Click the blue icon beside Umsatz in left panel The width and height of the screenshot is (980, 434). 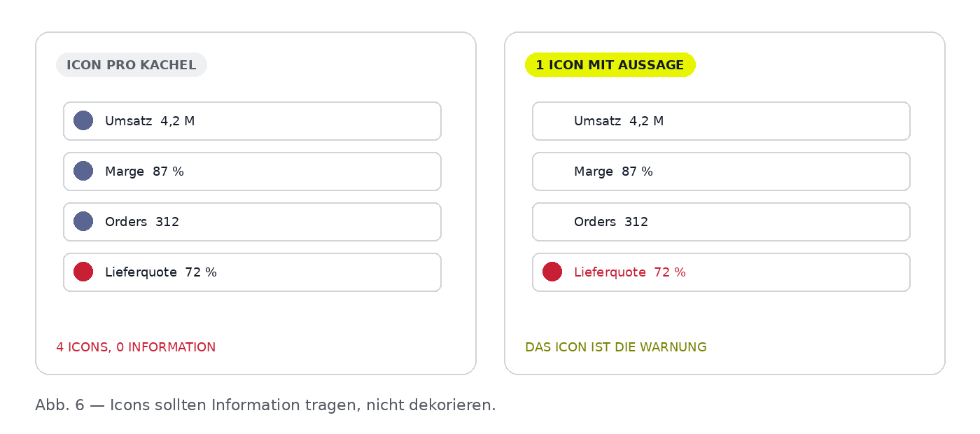[83, 120]
